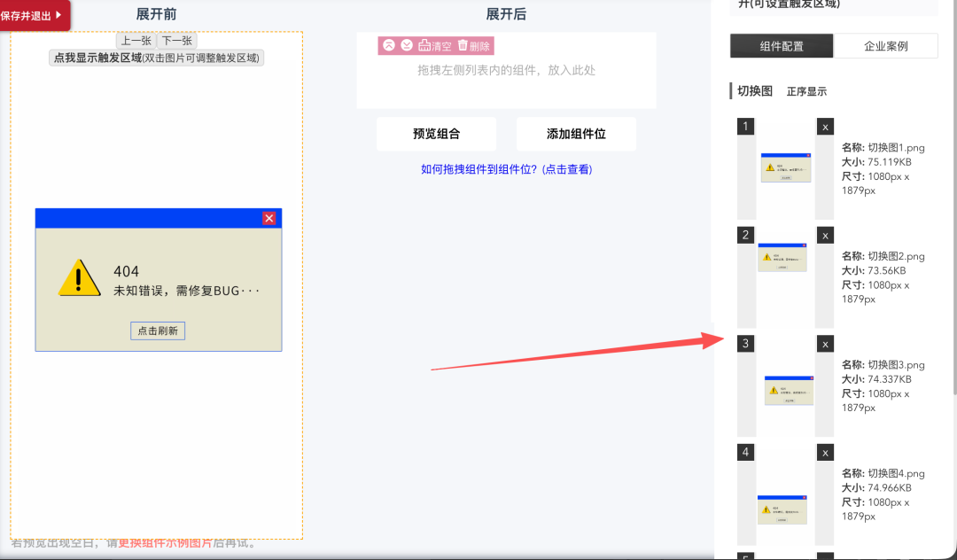This screenshot has height=560, width=957.
Task: Close the 404 error dialog with red X
Action: pos(269,218)
